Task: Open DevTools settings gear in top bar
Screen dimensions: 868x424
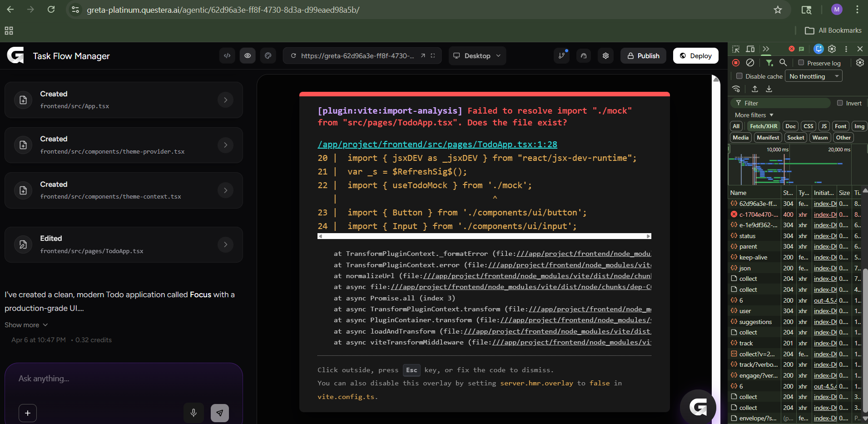Action: pyautogui.click(x=832, y=49)
